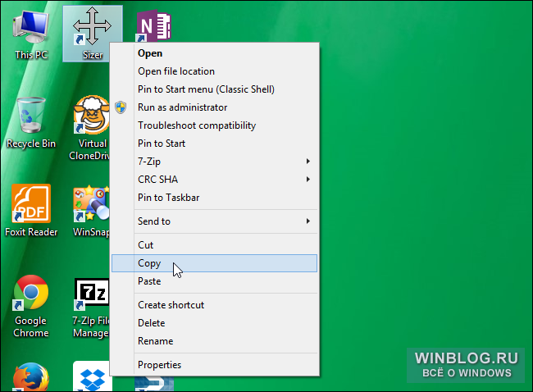
Task: Click the Sizer shortcut icon
Action: [x=92, y=27]
